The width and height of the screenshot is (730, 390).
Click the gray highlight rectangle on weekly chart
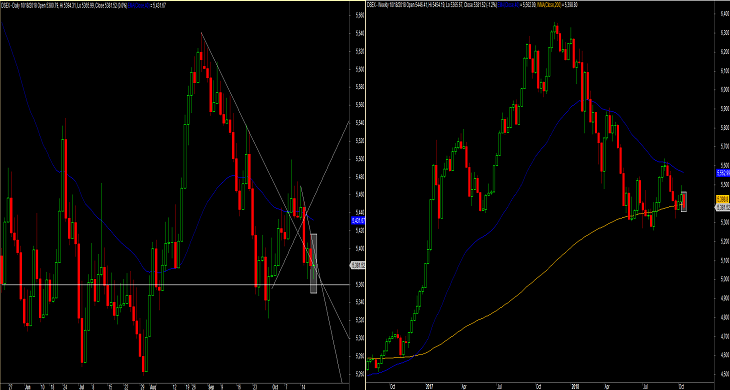tap(684, 202)
